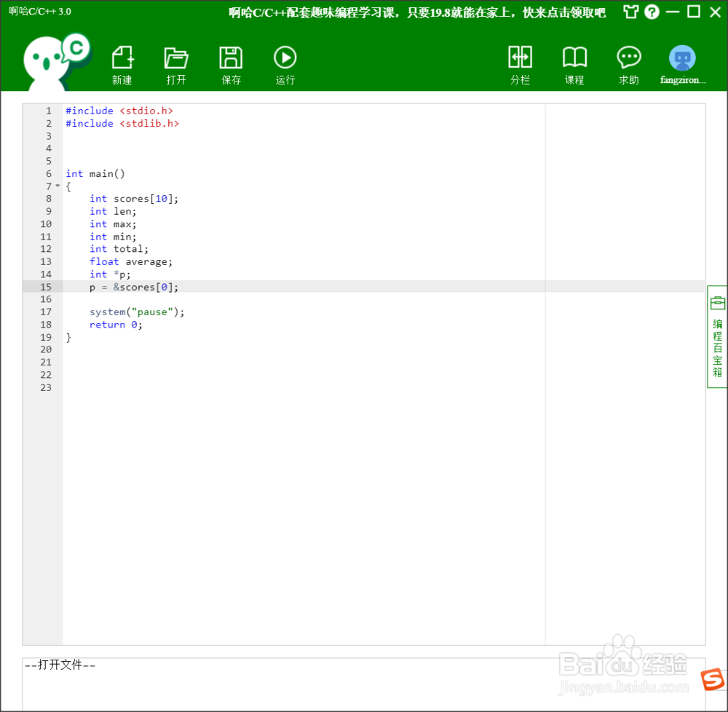Maximize the Aha C/C++ window

pos(694,12)
